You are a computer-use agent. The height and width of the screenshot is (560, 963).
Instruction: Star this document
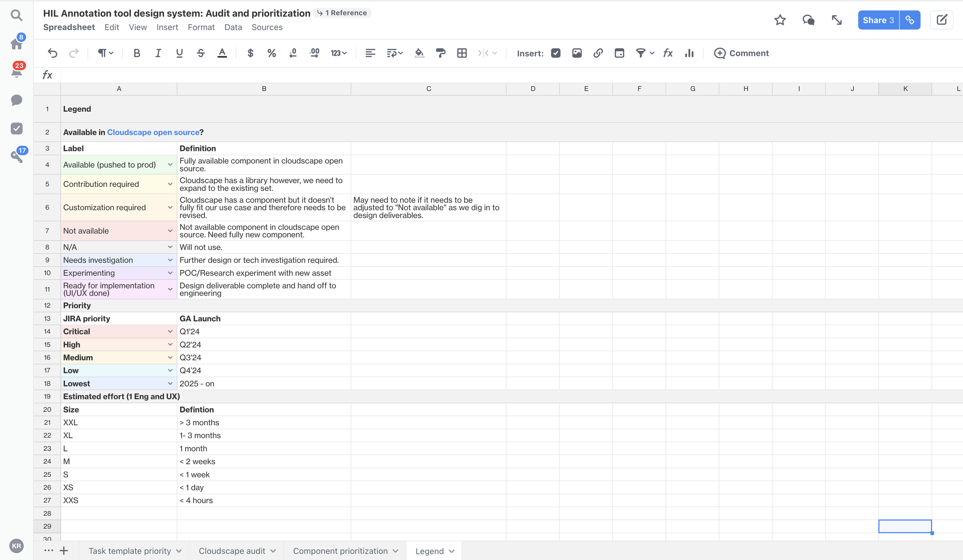point(780,20)
